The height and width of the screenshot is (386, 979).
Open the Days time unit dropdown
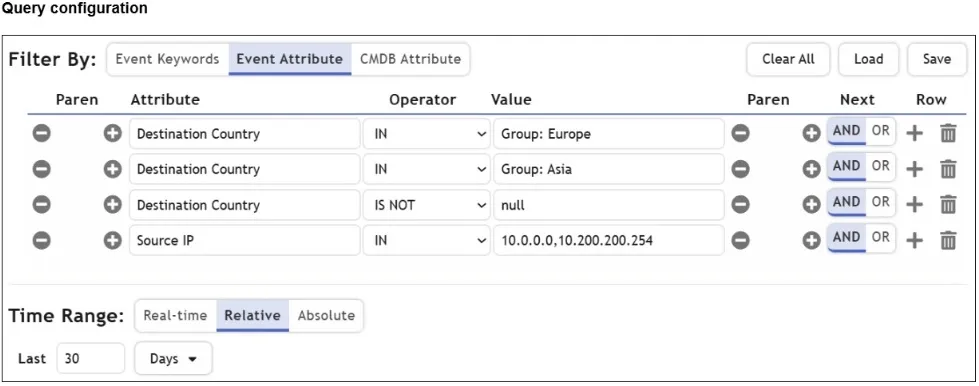[174, 359]
